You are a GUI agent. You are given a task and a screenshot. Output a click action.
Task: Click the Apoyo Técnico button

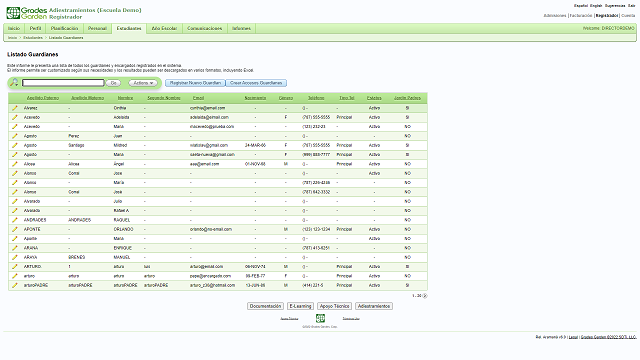tap(334, 306)
